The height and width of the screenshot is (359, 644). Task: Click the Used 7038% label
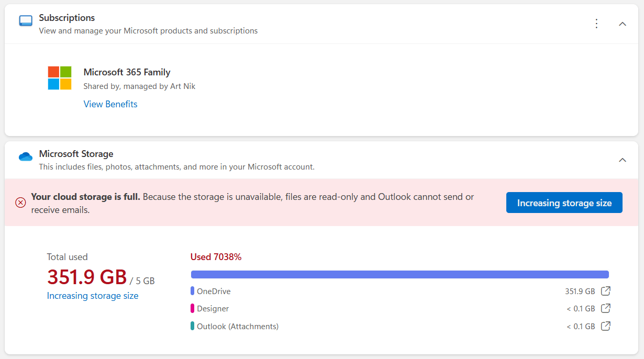(216, 257)
